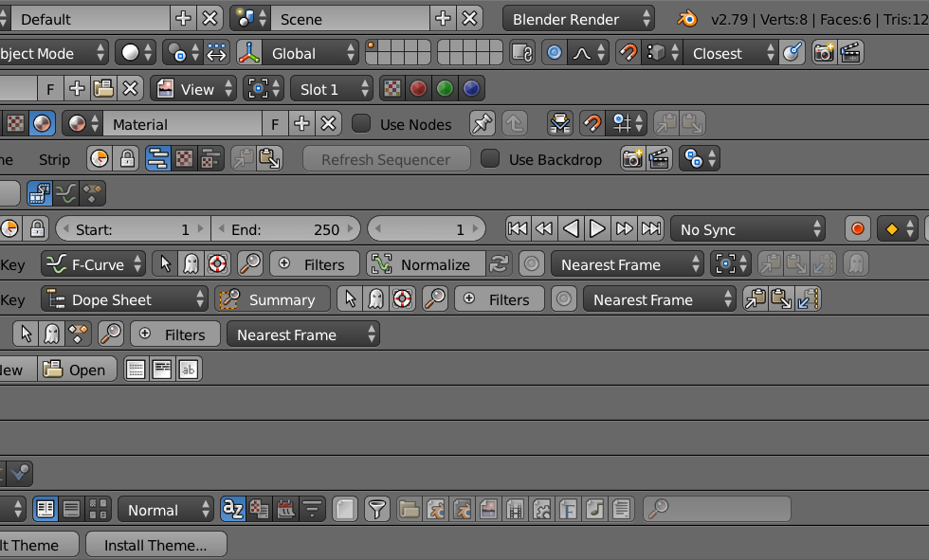Open the Key menu in Dope Sheet row

12,299
